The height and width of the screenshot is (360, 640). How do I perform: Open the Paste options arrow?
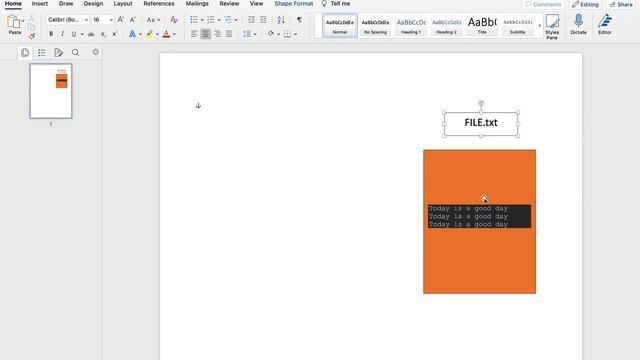(x=23, y=20)
